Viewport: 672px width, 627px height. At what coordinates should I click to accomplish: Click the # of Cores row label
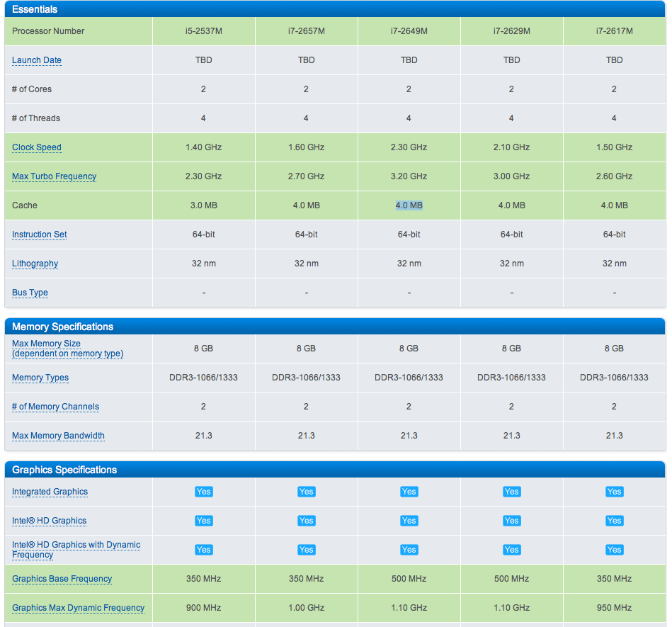point(32,89)
